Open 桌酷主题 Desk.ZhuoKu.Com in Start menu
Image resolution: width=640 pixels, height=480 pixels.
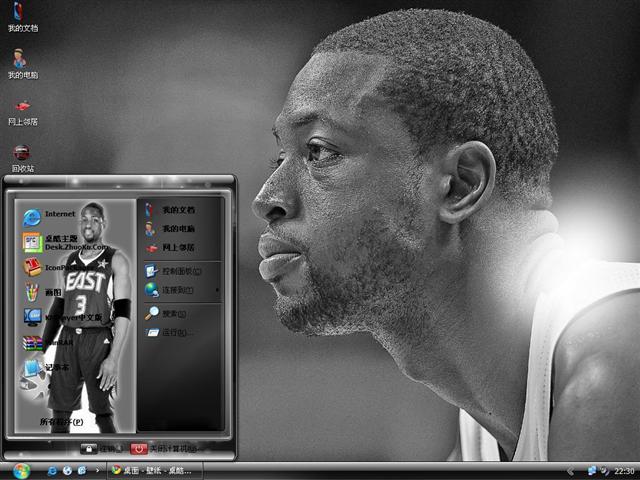pos(64,242)
